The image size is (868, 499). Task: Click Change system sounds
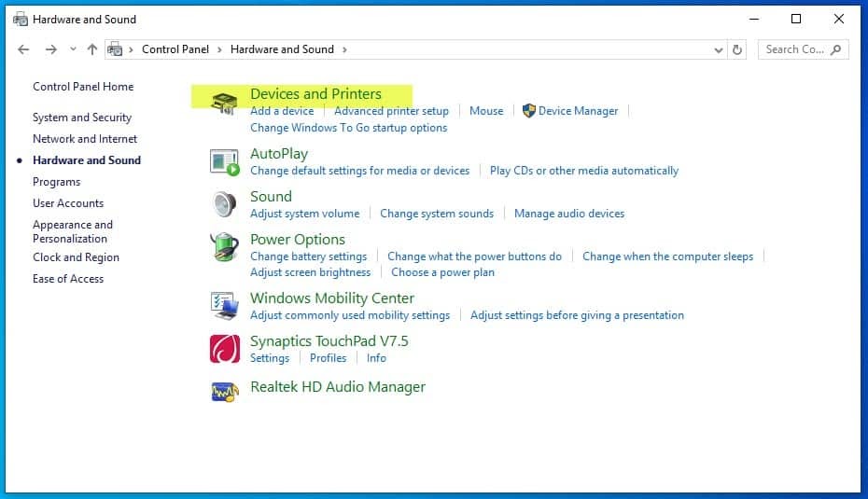click(x=437, y=214)
